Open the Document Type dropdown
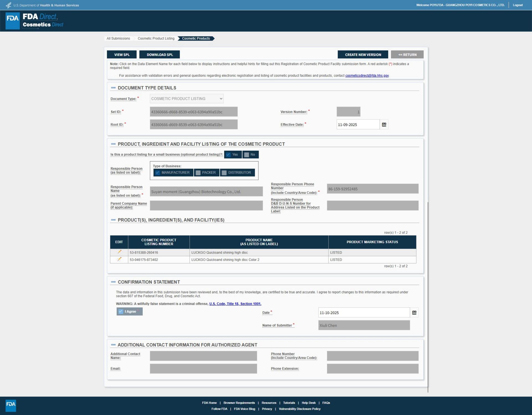Screen dimensions: 532x415 point(186,99)
